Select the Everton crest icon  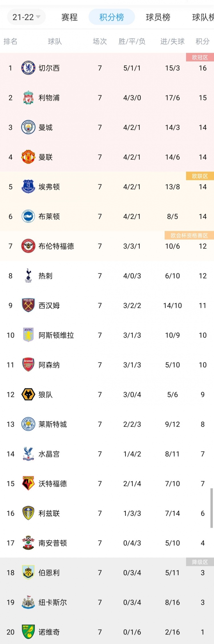(x=28, y=186)
